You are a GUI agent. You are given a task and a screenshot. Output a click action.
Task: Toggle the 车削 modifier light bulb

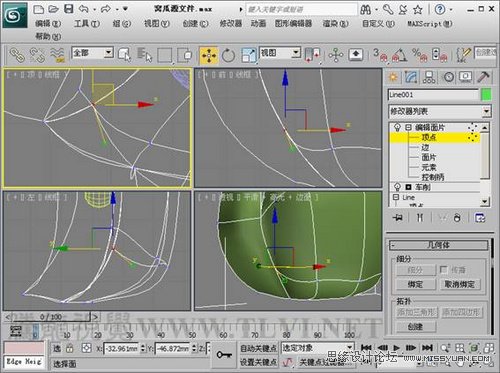397,187
